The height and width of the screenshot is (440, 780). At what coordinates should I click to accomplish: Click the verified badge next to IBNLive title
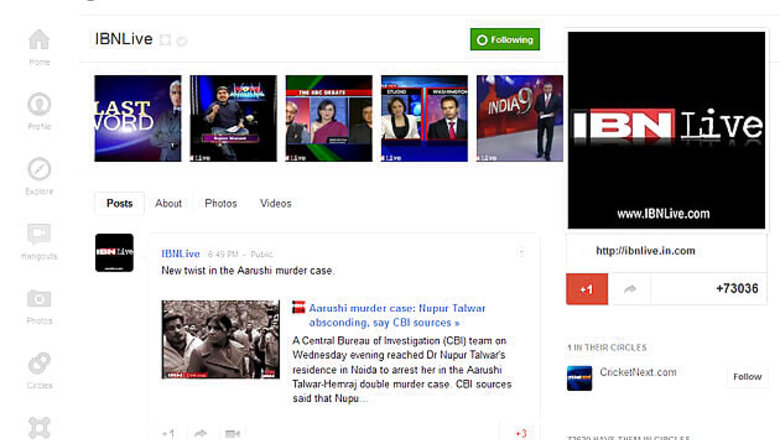coord(182,41)
